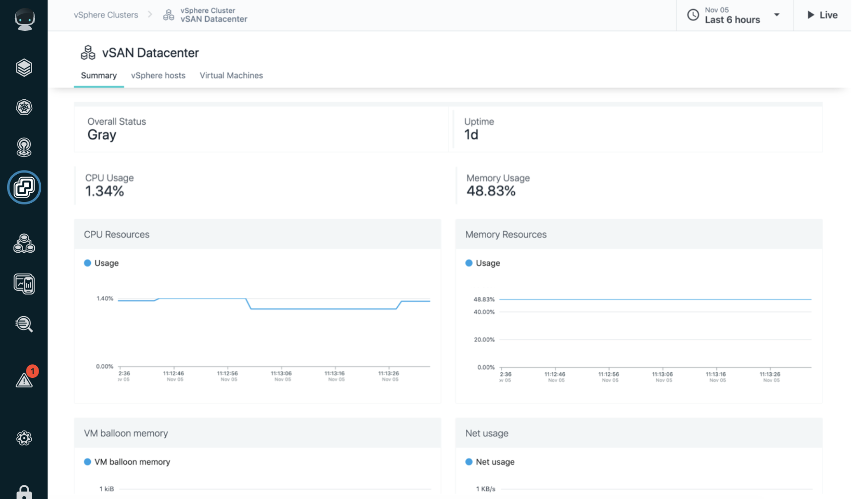The width and height of the screenshot is (868, 499).
Task: Select the highlighted vSphere sidebar icon
Action: tap(24, 187)
